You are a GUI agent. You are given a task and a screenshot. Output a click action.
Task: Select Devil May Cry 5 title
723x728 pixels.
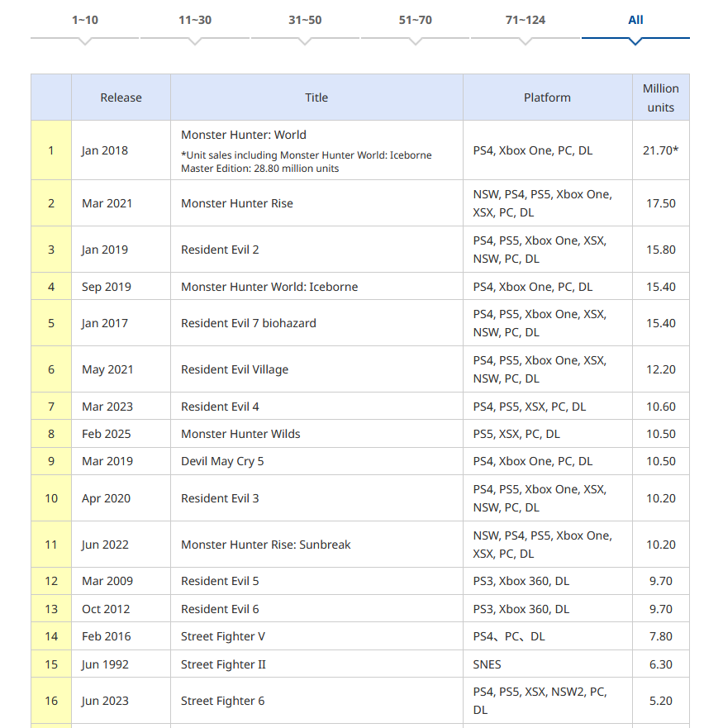tap(222, 461)
